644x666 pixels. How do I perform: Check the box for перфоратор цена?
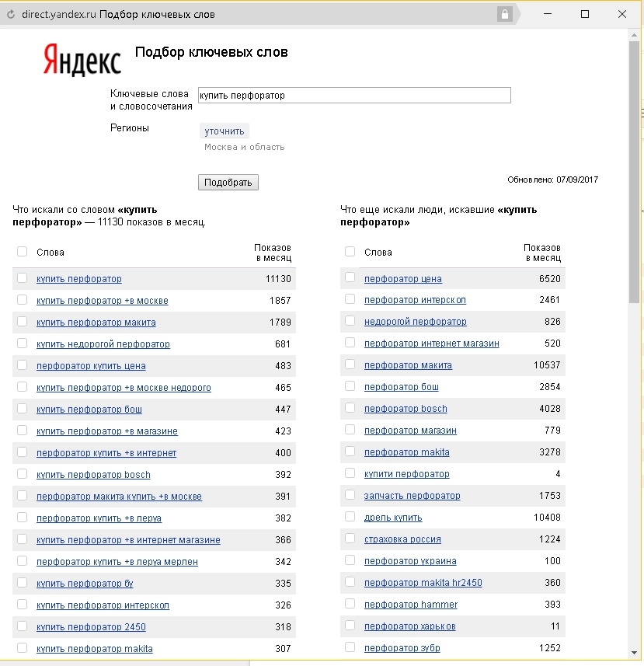(x=350, y=277)
